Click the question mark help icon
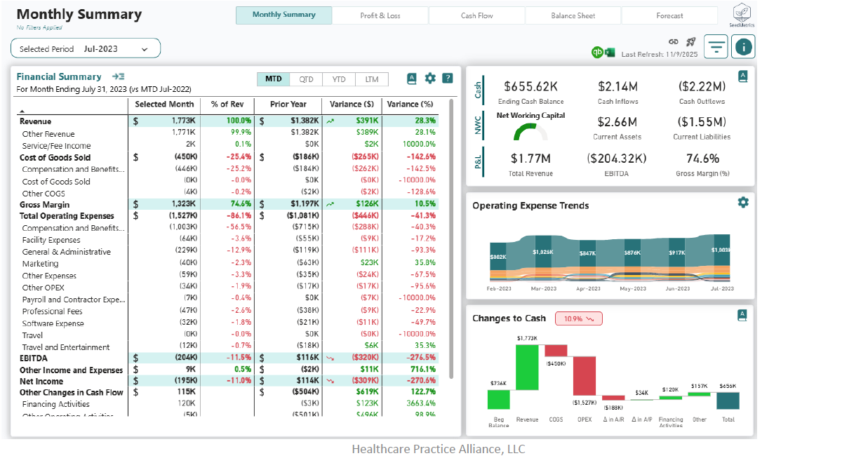The height and width of the screenshot is (470, 868). tap(448, 79)
